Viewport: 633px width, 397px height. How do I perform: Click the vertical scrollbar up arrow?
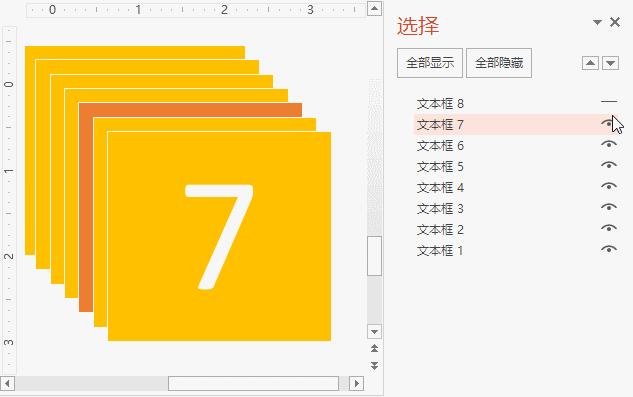375,8
